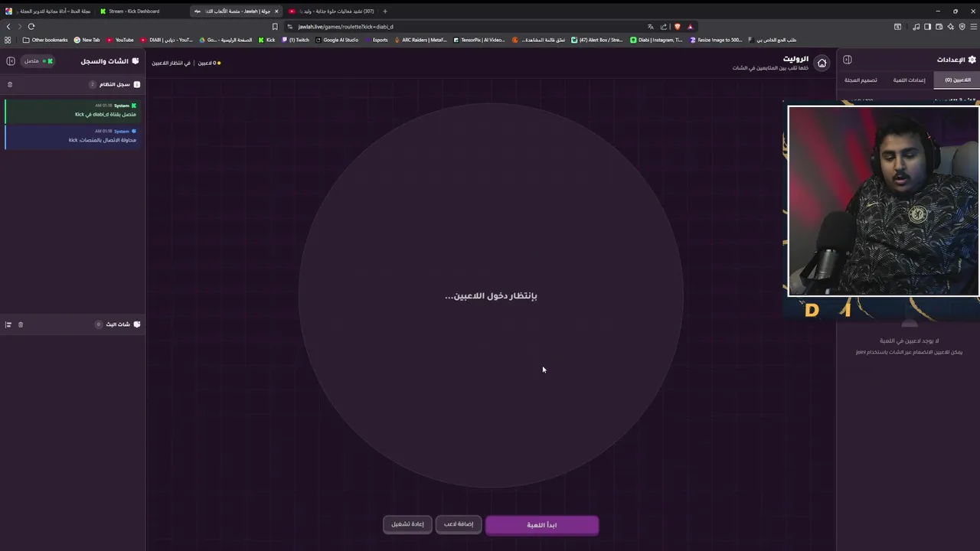Screen dimensions: 980x551
Task: Open the ARC Raiders bookmark
Action: 420,40
